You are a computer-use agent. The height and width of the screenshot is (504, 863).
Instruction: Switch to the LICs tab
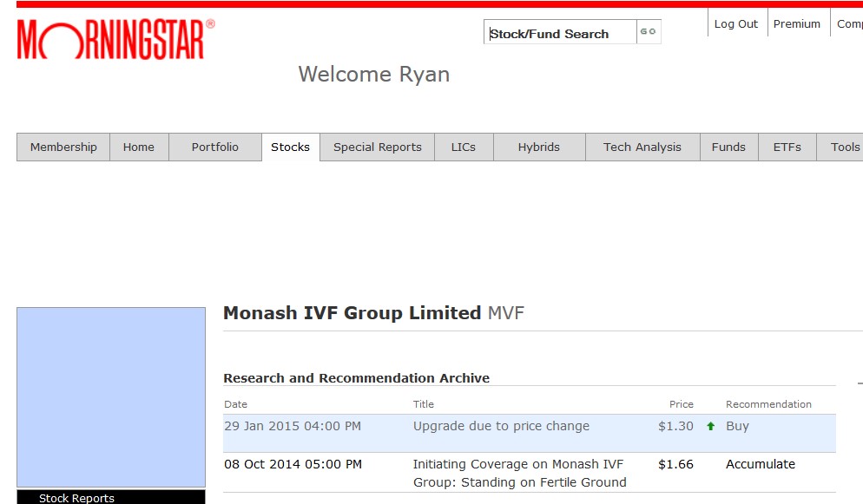click(x=464, y=147)
